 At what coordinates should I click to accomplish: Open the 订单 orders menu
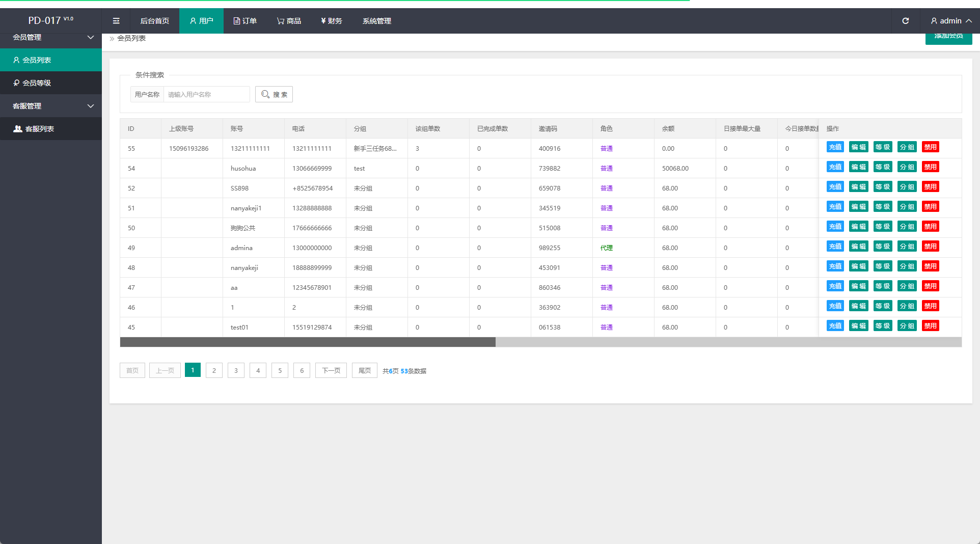245,21
